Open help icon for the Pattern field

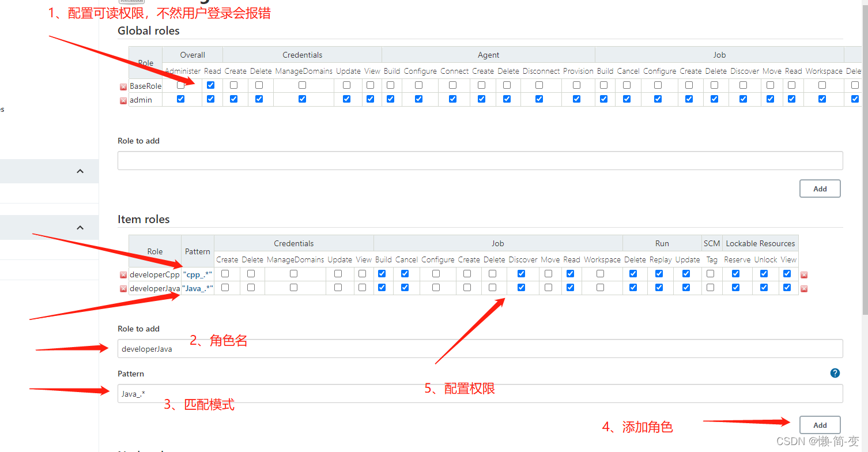tap(835, 373)
